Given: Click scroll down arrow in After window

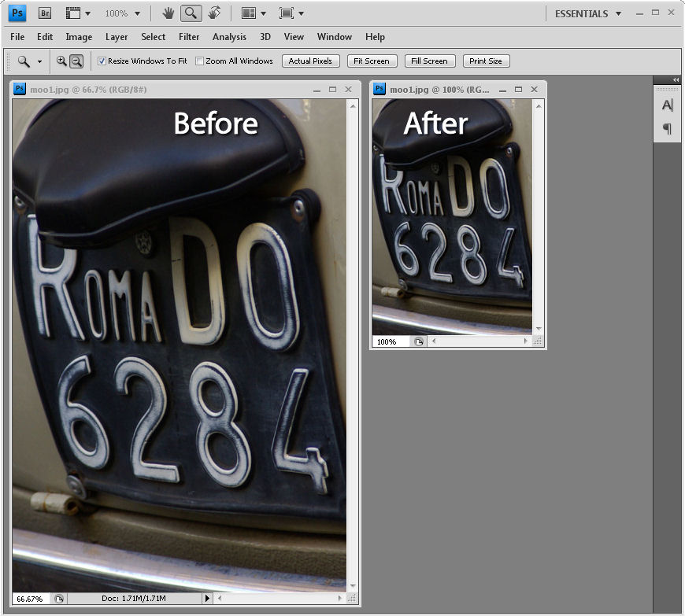Looking at the screenshot, I should [539, 329].
